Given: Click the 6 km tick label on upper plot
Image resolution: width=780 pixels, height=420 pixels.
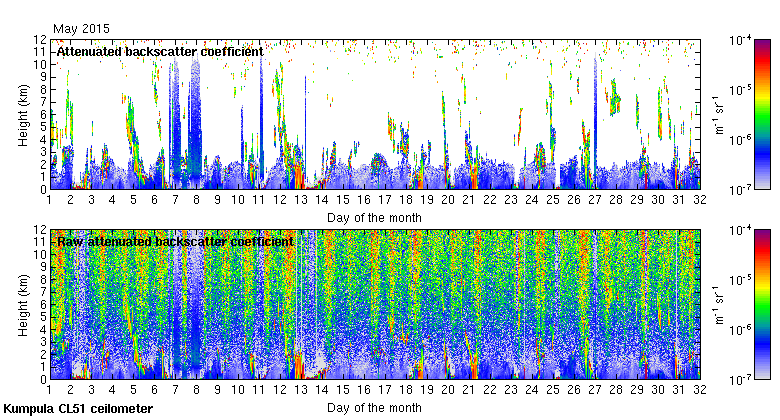Looking at the screenshot, I should click(x=43, y=114).
